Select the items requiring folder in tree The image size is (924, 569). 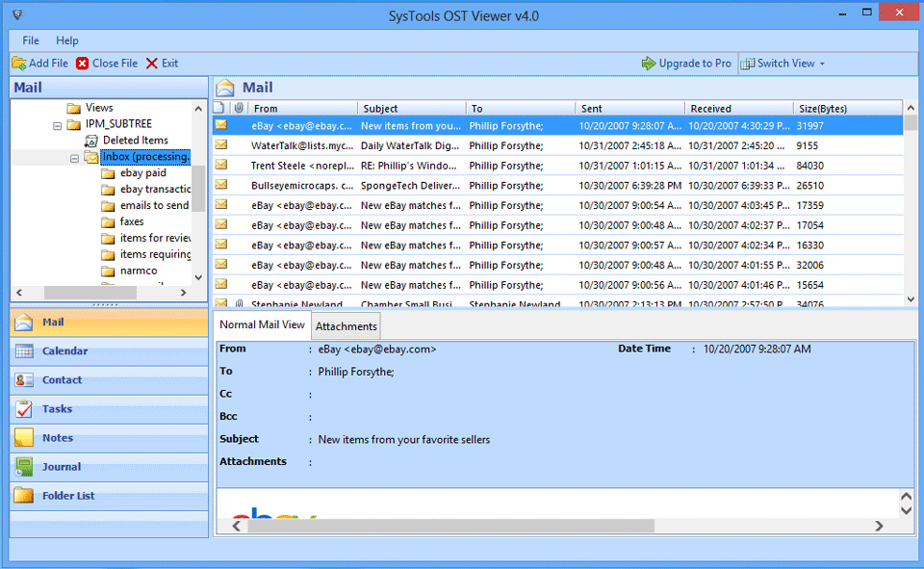[156, 255]
